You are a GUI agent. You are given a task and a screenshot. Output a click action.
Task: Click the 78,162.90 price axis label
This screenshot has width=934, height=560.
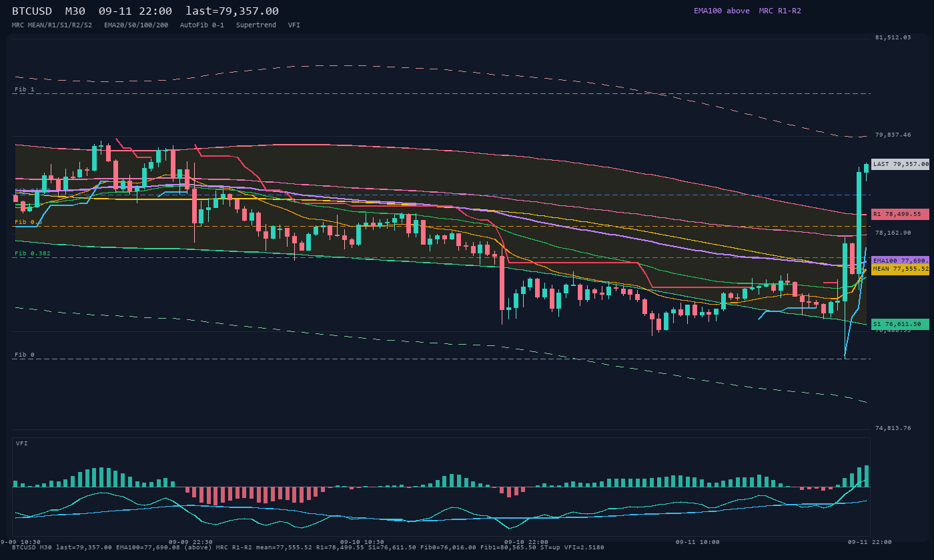(x=893, y=233)
